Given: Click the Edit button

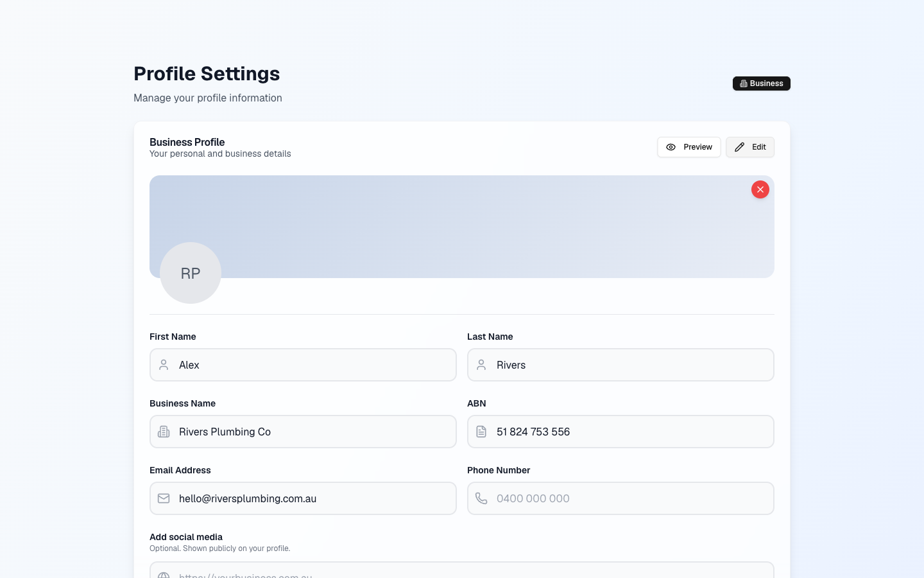Looking at the screenshot, I should click(x=749, y=147).
